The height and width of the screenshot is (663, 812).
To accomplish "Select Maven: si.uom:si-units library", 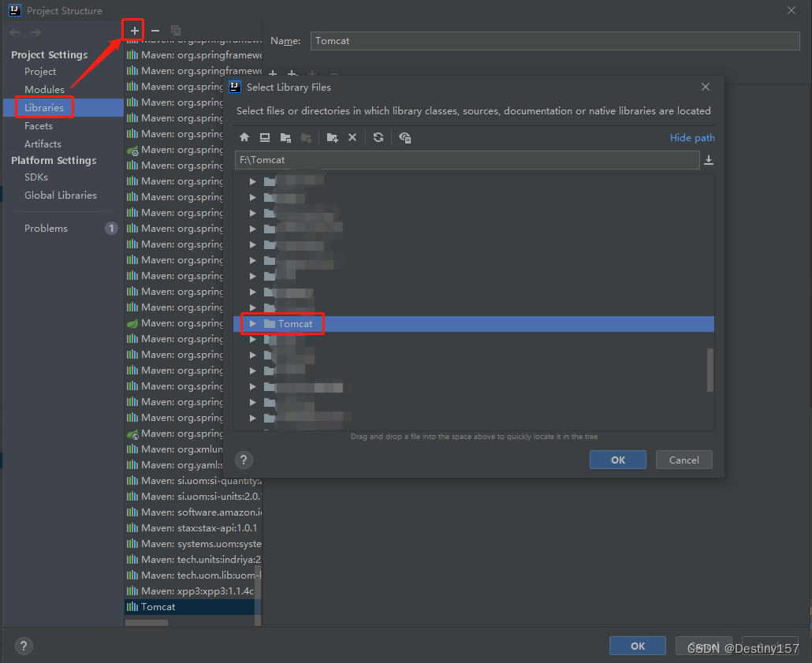I will pyautogui.click(x=193, y=496).
